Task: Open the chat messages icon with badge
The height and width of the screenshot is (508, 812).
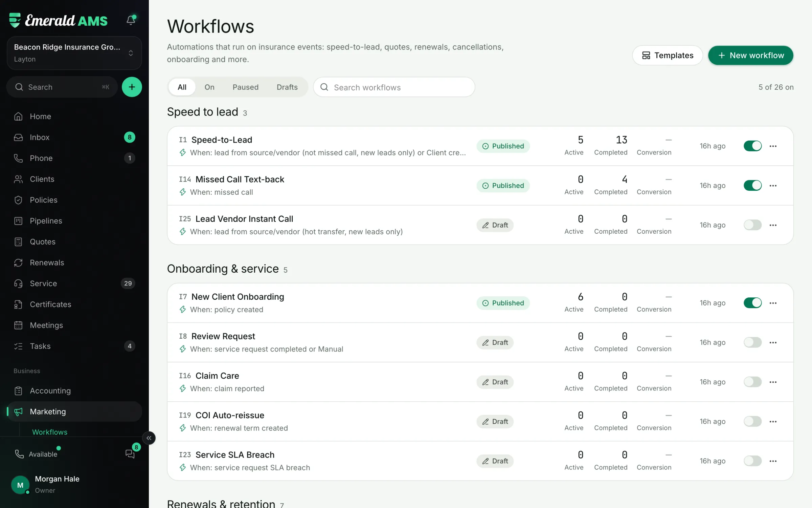Action: click(130, 454)
